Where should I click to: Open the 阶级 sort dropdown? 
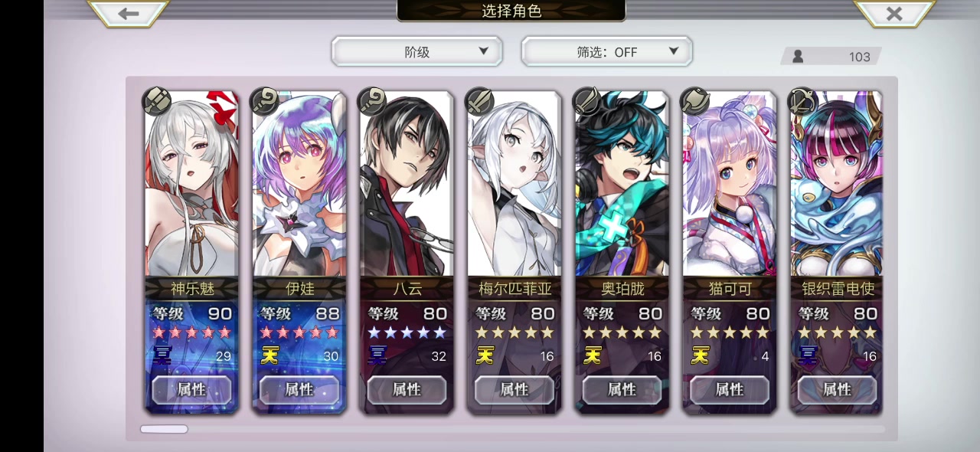pos(416,51)
